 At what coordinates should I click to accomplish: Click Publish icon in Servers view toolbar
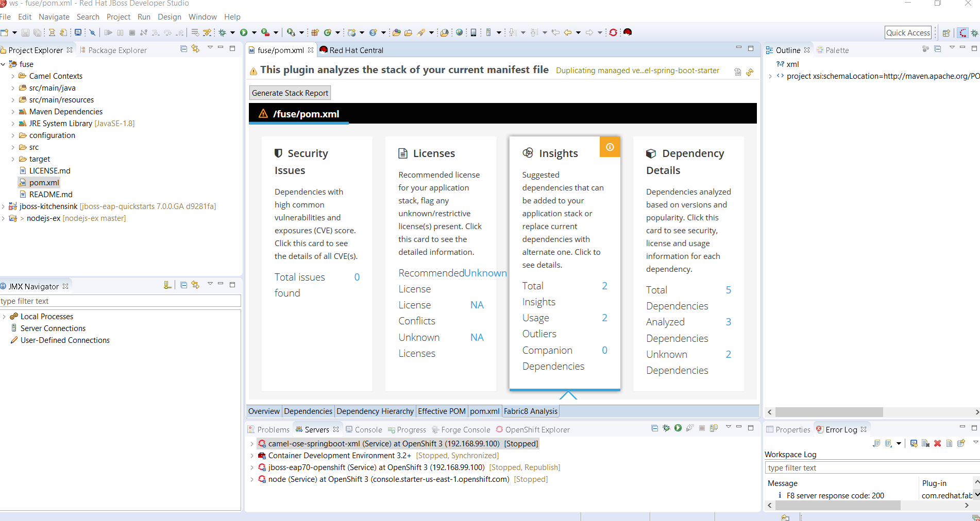click(x=714, y=428)
